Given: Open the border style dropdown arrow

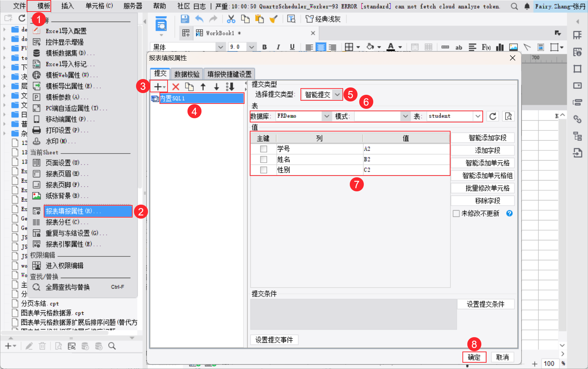Looking at the screenshot, I should tap(358, 47).
